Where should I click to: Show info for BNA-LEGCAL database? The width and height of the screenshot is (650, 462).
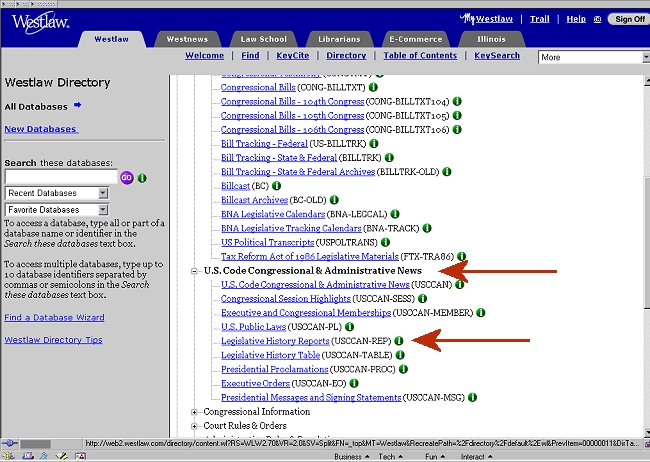395,214
